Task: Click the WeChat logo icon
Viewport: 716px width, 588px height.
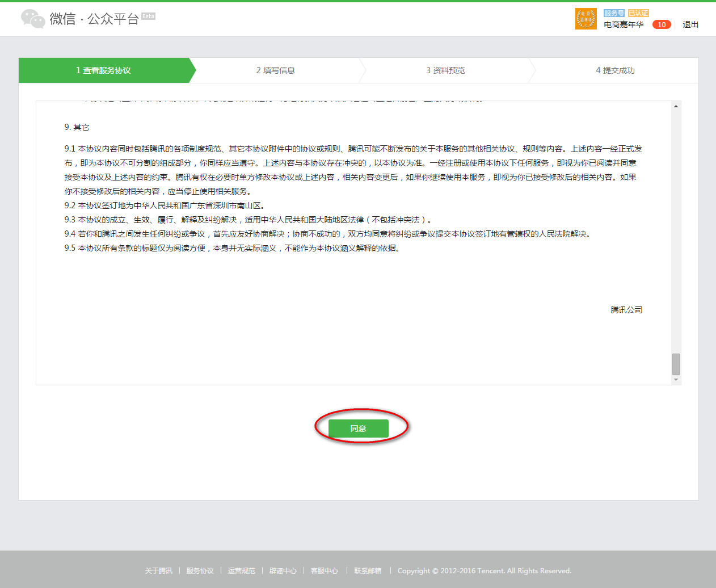Action: pos(33,19)
